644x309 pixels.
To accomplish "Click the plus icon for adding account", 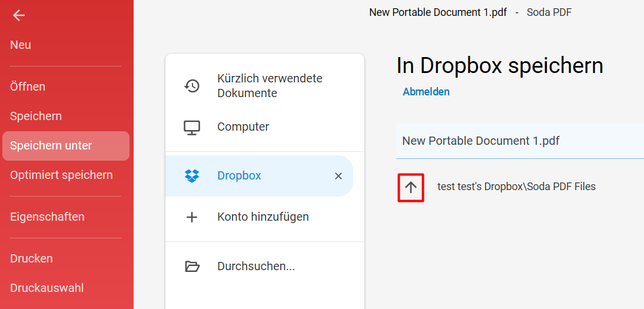I will point(192,217).
